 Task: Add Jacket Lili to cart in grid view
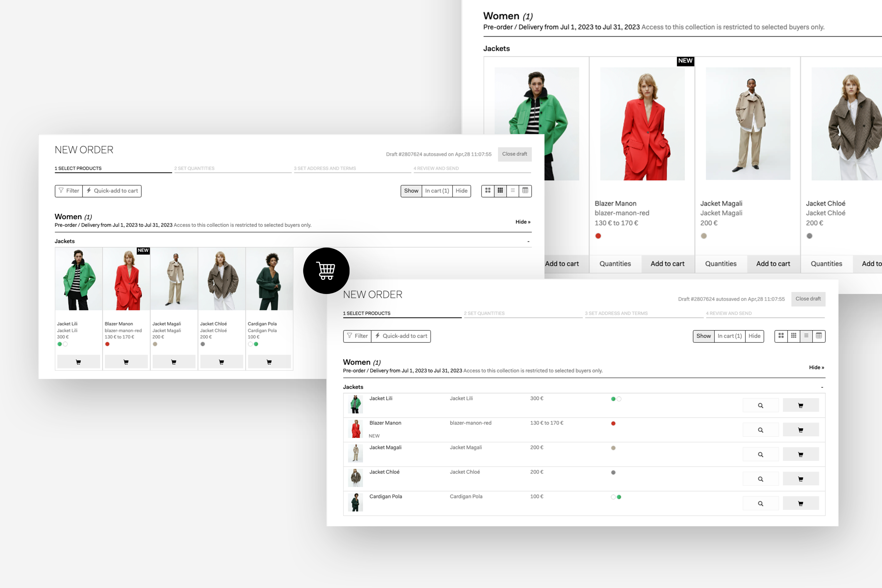point(78,362)
